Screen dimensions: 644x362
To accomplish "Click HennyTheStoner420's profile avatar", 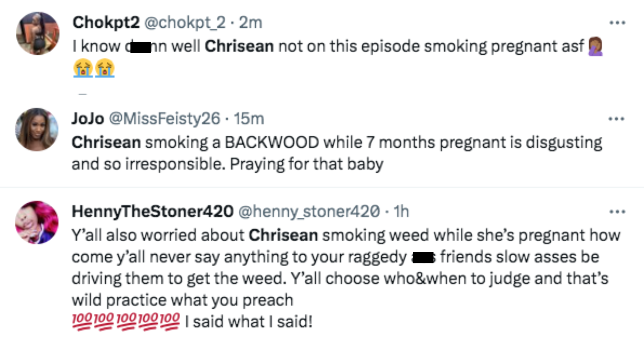I will pos(37,222).
